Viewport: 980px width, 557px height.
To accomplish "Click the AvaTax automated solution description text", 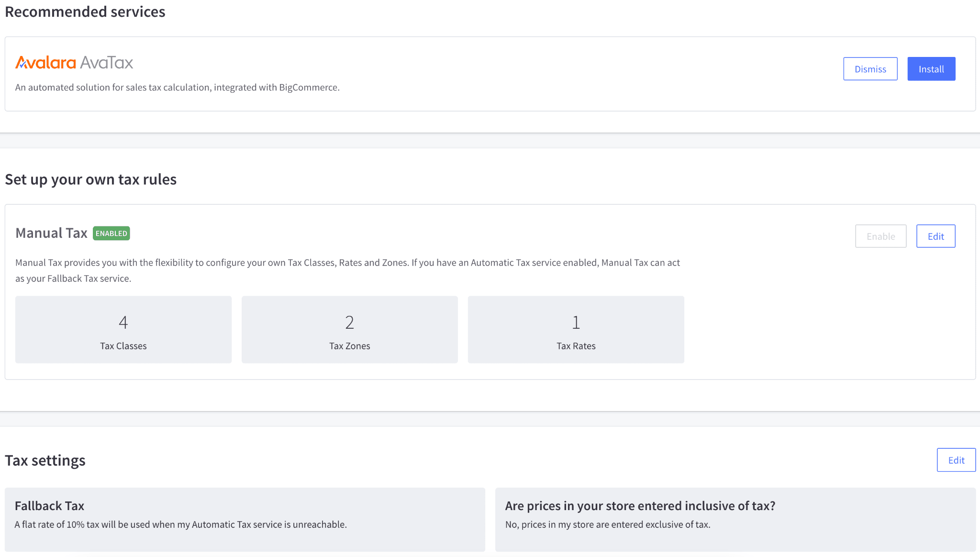I will click(178, 88).
